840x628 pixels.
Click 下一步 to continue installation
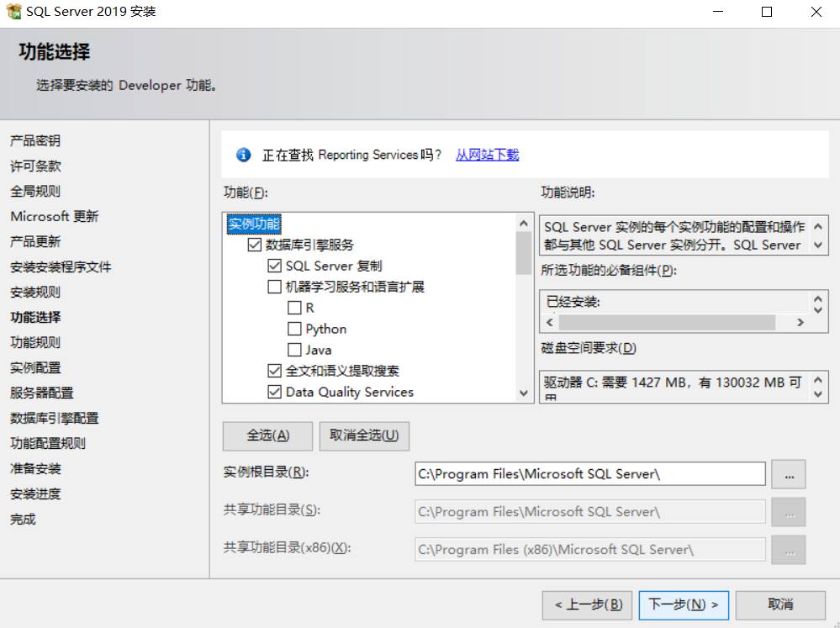pyautogui.click(x=683, y=604)
